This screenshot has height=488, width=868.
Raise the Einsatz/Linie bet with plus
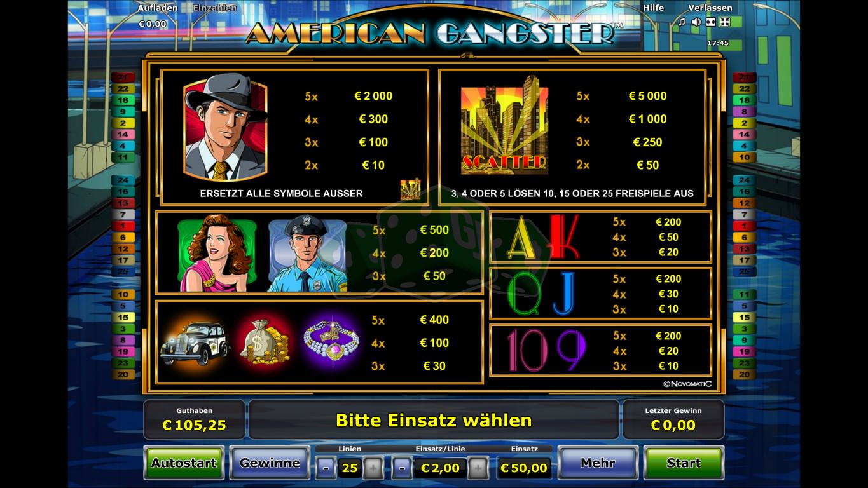coord(478,469)
